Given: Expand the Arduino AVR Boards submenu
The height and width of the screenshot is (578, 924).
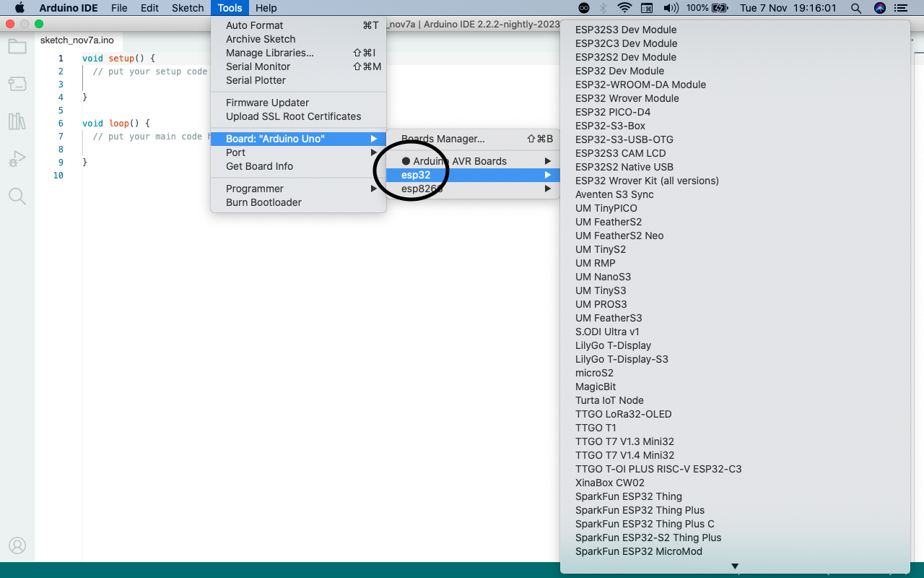Looking at the screenshot, I should [473, 161].
